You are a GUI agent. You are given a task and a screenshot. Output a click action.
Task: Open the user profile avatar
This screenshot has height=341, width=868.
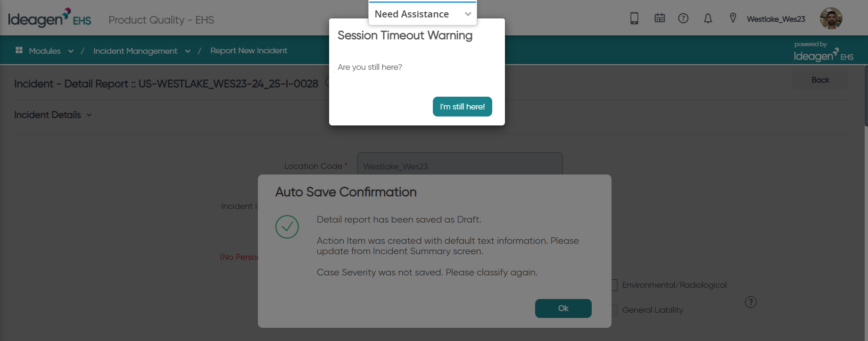point(831,18)
